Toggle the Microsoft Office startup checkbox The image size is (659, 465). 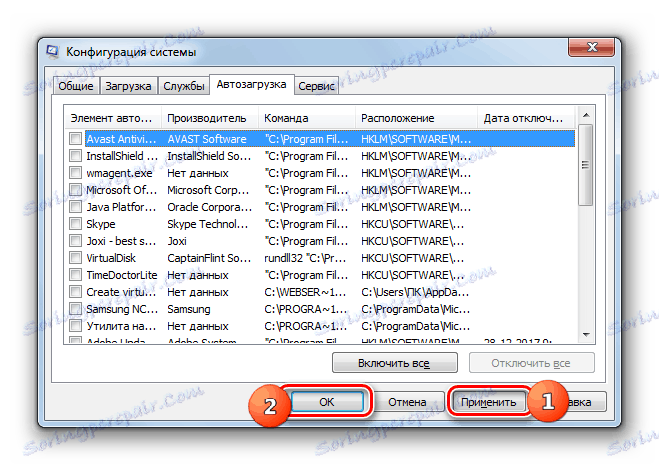pyautogui.click(x=76, y=190)
